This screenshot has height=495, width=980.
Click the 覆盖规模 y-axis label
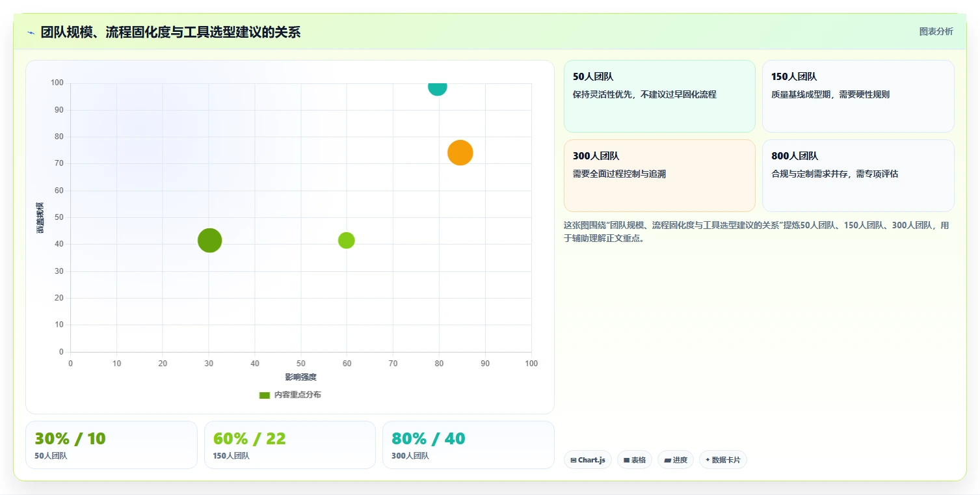click(40, 218)
